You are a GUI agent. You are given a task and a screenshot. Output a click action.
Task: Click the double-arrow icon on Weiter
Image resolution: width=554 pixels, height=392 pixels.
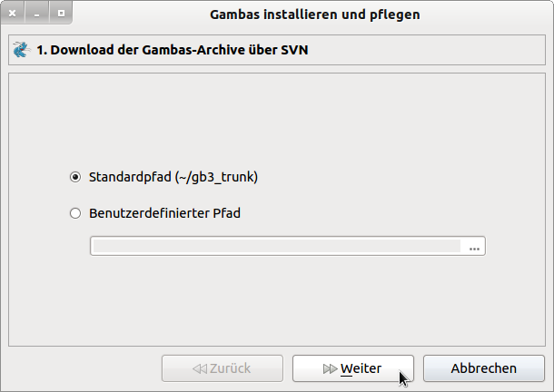click(x=330, y=368)
